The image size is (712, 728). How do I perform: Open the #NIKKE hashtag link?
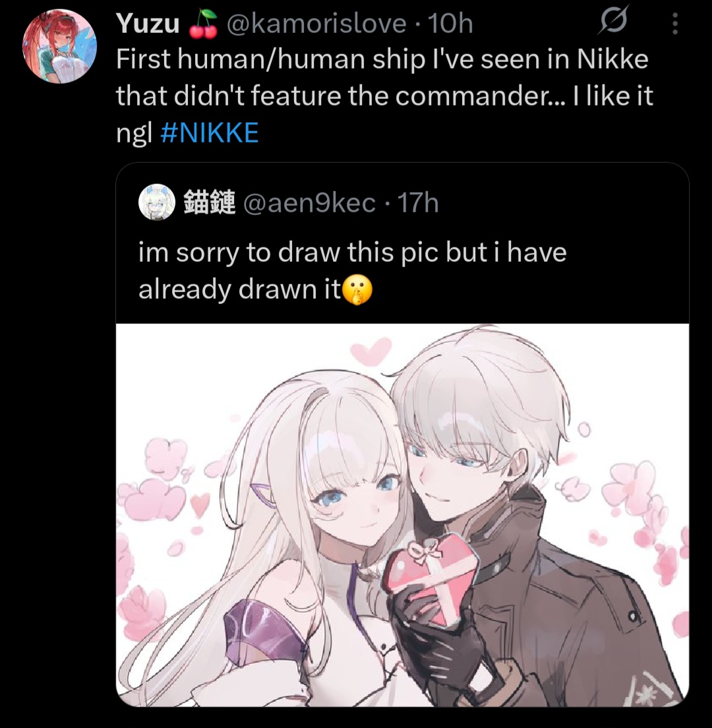pyautogui.click(x=210, y=133)
